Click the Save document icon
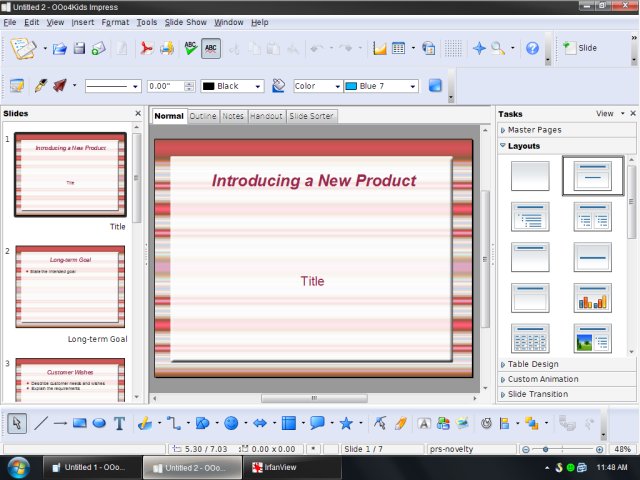This screenshot has height=480, width=640. (x=79, y=47)
